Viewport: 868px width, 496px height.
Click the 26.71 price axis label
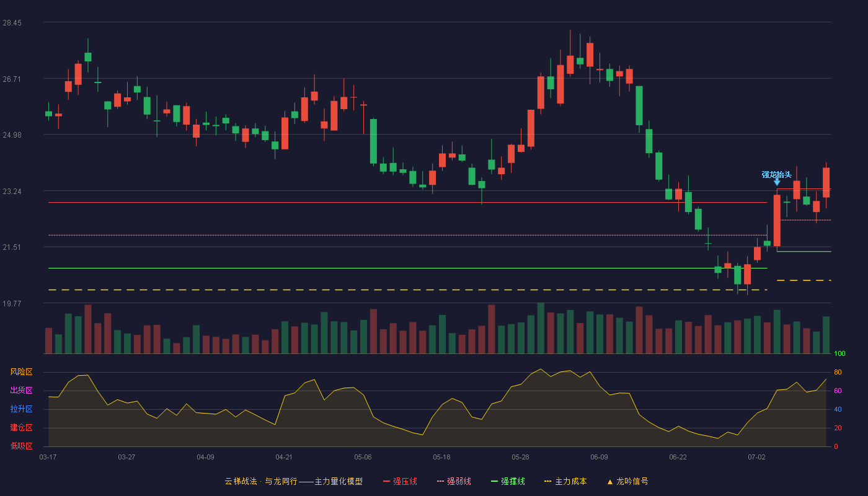point(12,79)
